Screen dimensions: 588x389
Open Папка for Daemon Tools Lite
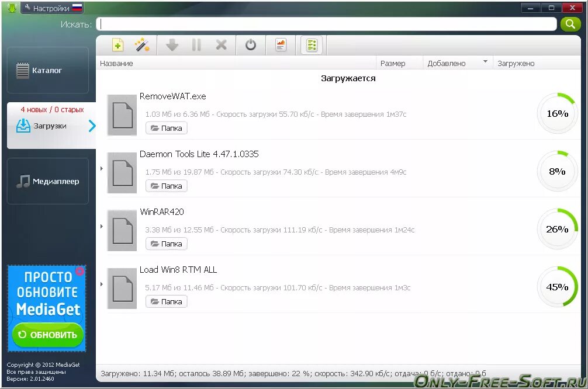click(166, 186)
